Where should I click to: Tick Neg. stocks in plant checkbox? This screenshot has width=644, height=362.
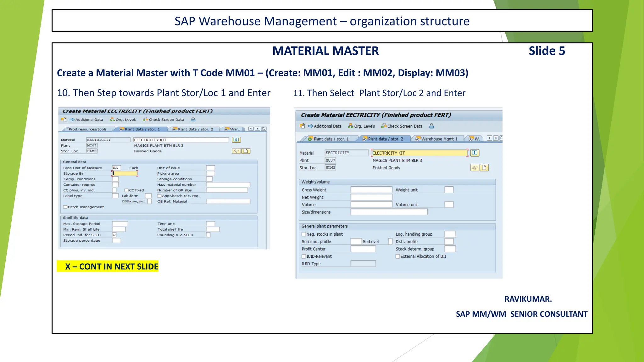click(x=304, y=234)
